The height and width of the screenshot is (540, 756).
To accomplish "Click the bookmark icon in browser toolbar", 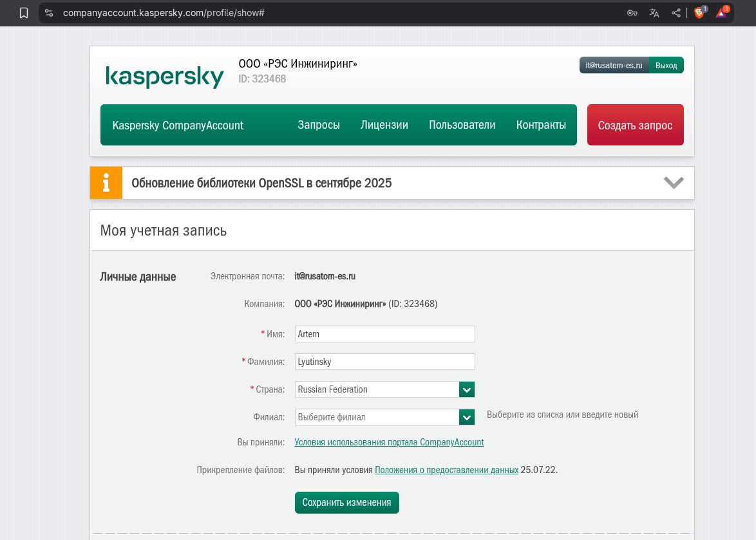I will [24, 13].
